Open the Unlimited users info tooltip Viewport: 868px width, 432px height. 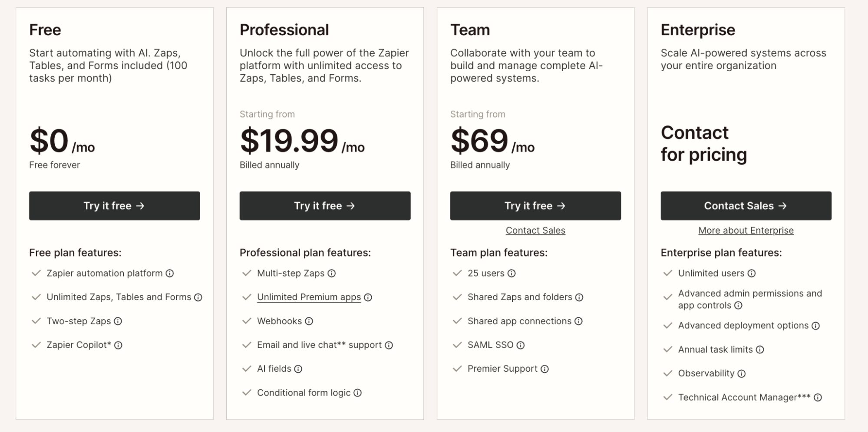(x=751, y=273)
